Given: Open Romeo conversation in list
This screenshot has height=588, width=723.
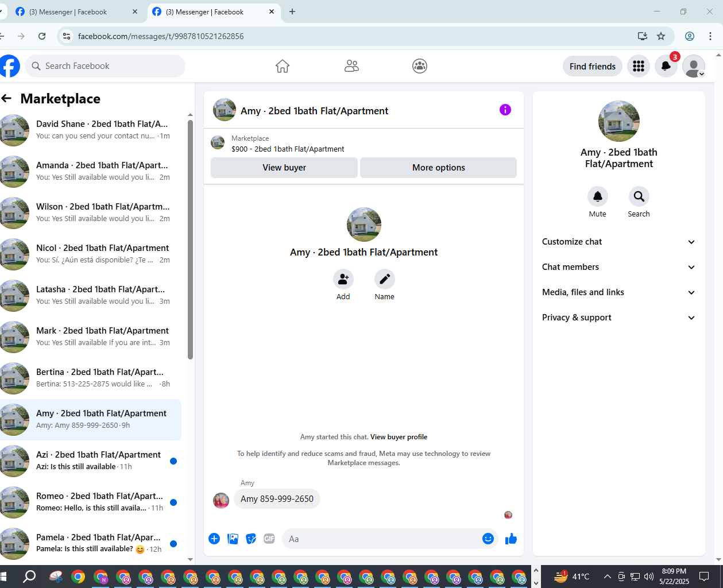Looking at the screenshot, I should [91, 502].
